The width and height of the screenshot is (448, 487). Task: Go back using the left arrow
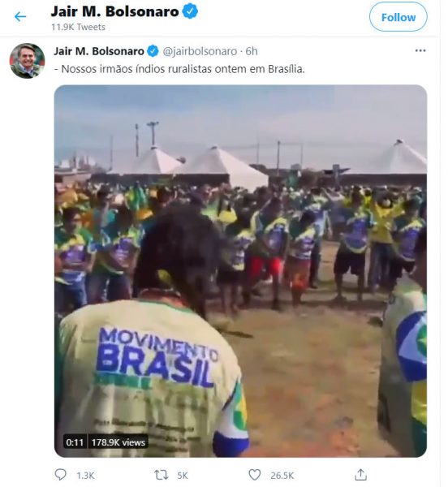tap(20, 16)
